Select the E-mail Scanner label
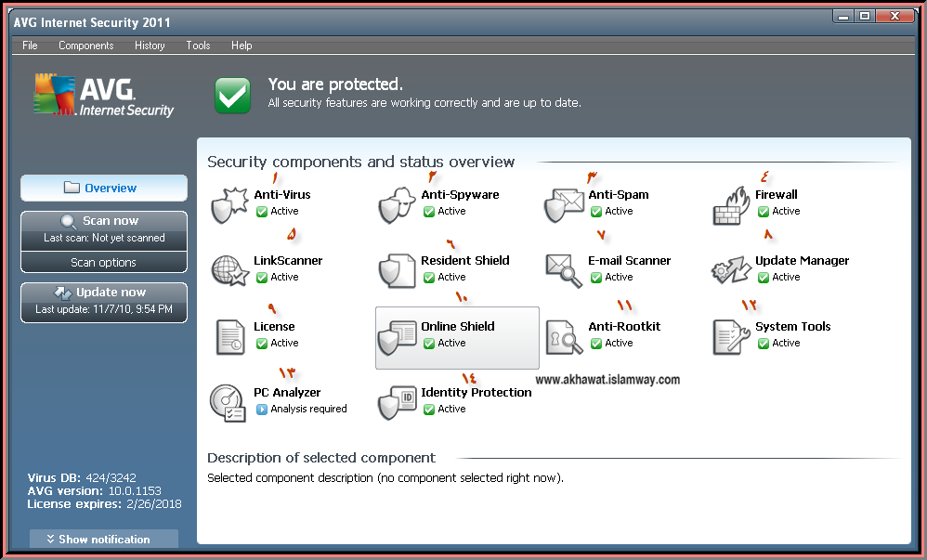Viewport: 927px width, 560px height. (x=629, y=260)
